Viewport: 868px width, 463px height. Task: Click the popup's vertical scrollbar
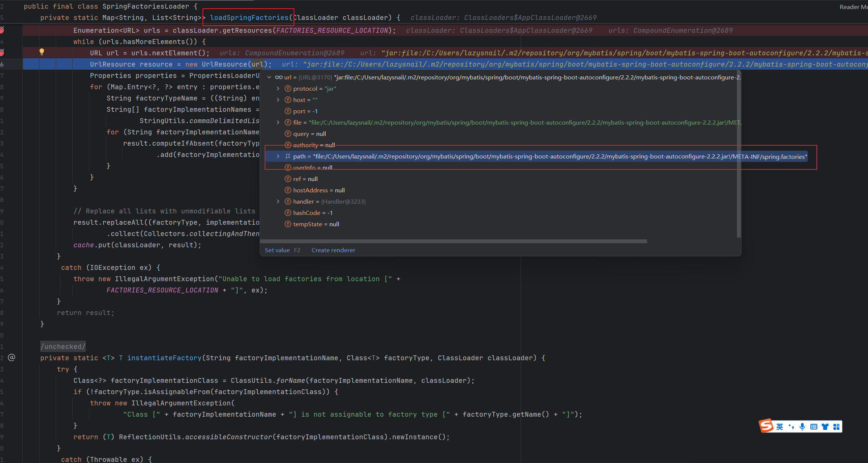pyautogui.click(x=739, y=154)
